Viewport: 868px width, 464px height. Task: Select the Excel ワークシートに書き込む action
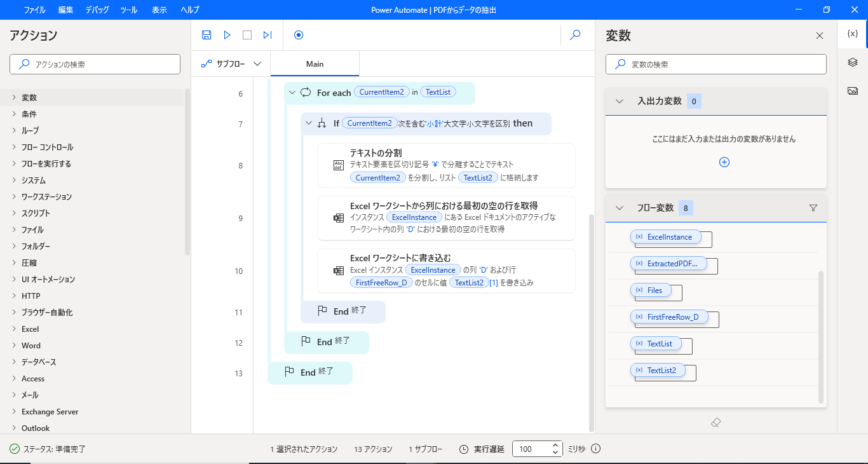click(446, 271)
